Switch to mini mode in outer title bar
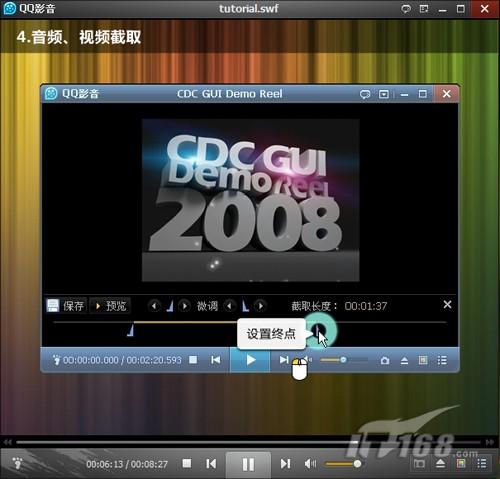The width and height of the screenshot is (500, 479). tap(424, 9)
